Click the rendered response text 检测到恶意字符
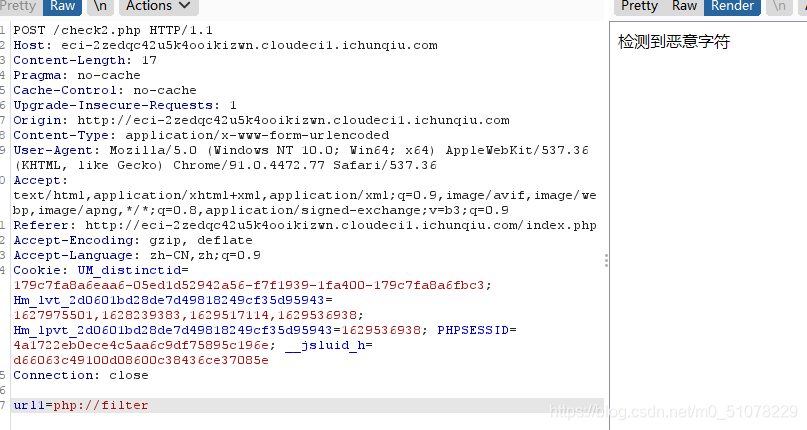807x430 pixels. (674, 42)
